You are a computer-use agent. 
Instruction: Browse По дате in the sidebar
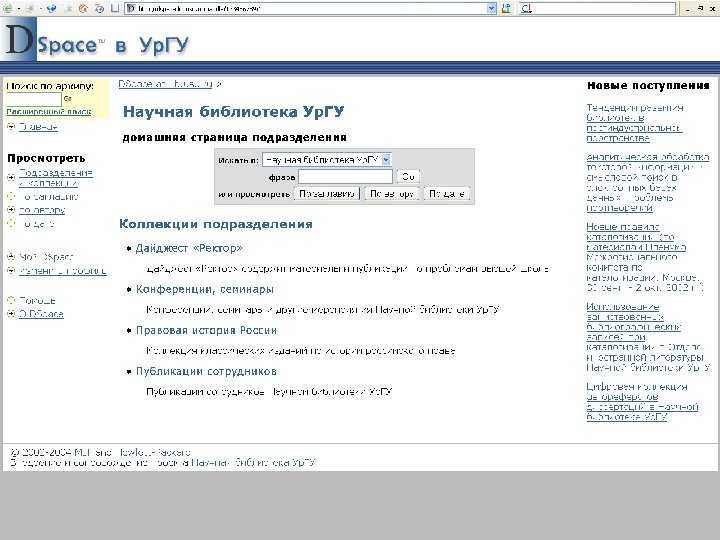[37, 224]
